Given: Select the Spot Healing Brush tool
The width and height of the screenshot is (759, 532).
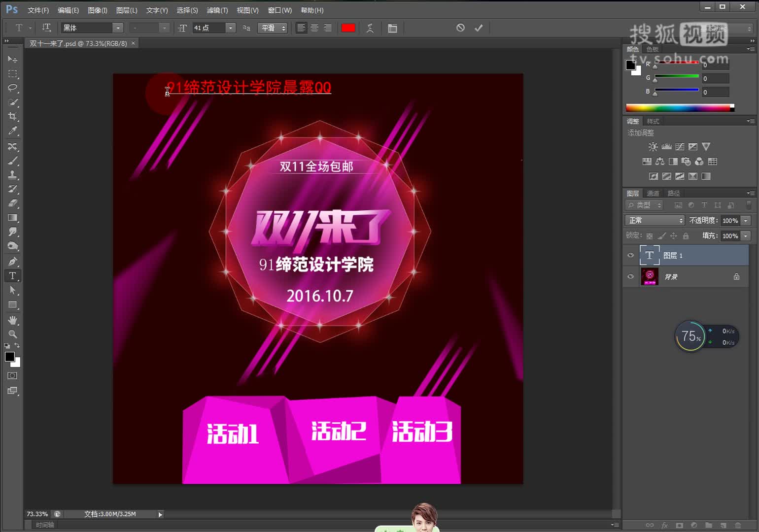Looking at the screenshot, I should pos(12,147).
